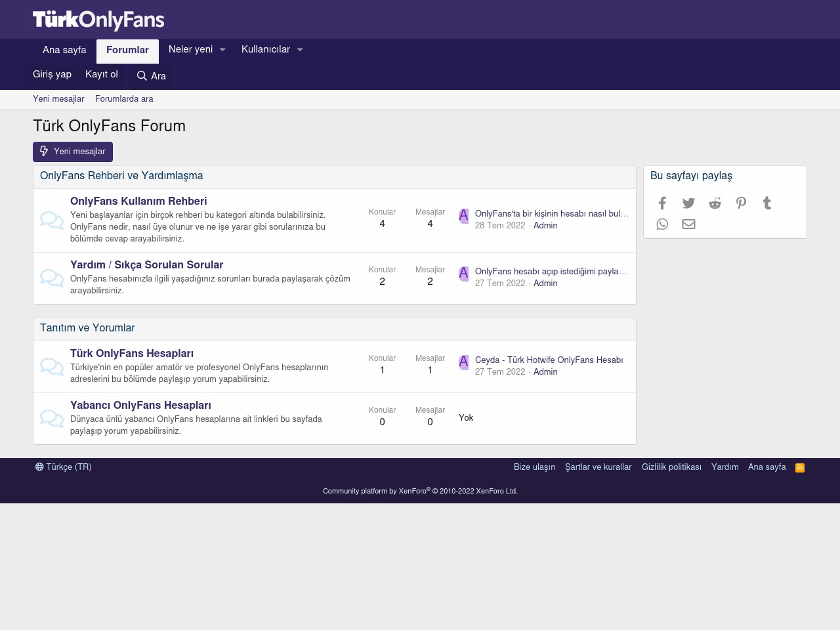Open the Türk OnlyFans Hesapları forum
The height and width of the screenshot is (630, 840).
[x=132, y=354]
